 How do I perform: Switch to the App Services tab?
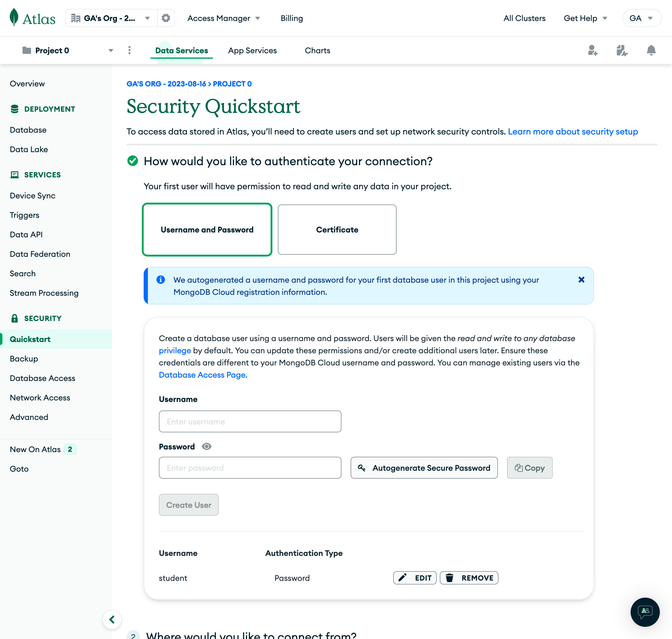point(252,51)
